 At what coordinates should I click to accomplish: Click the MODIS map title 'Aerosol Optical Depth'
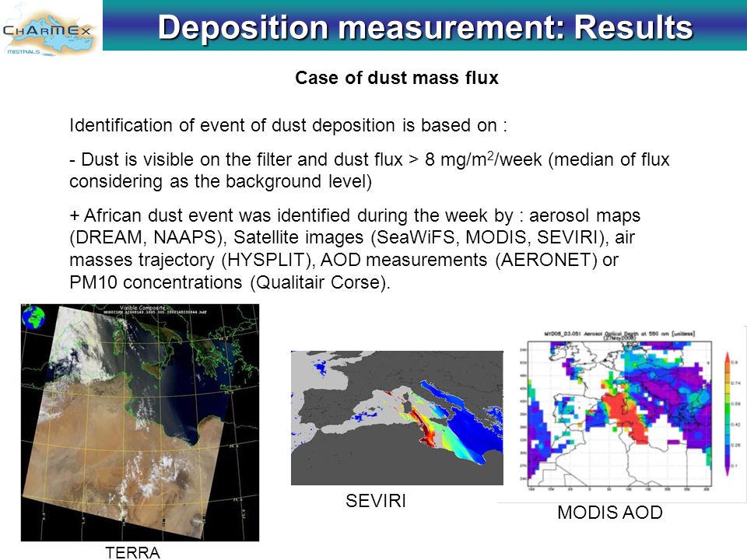(x=619, y=334)
